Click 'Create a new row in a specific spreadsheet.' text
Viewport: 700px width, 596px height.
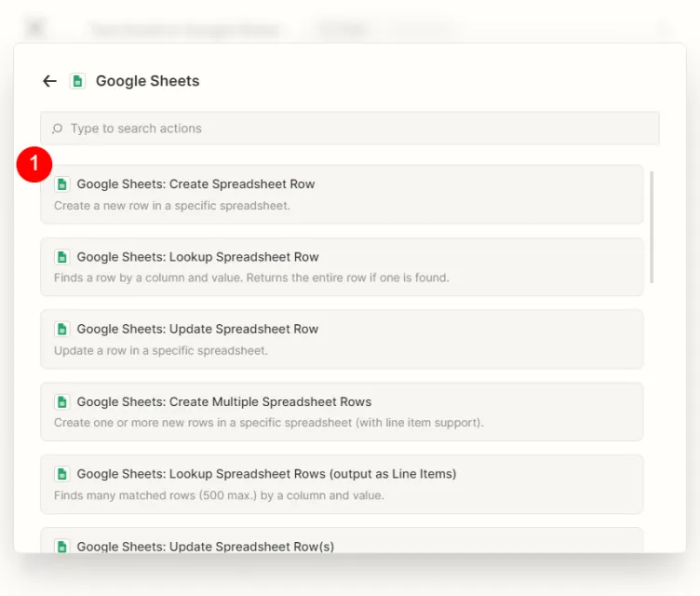click(172, 206)
